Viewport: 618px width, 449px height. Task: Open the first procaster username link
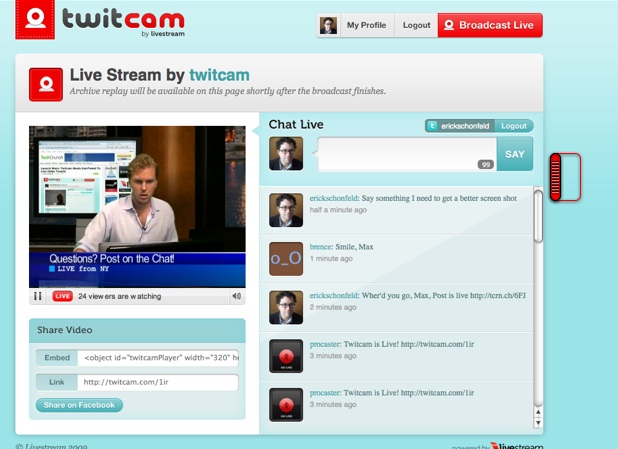pos(325,344)
